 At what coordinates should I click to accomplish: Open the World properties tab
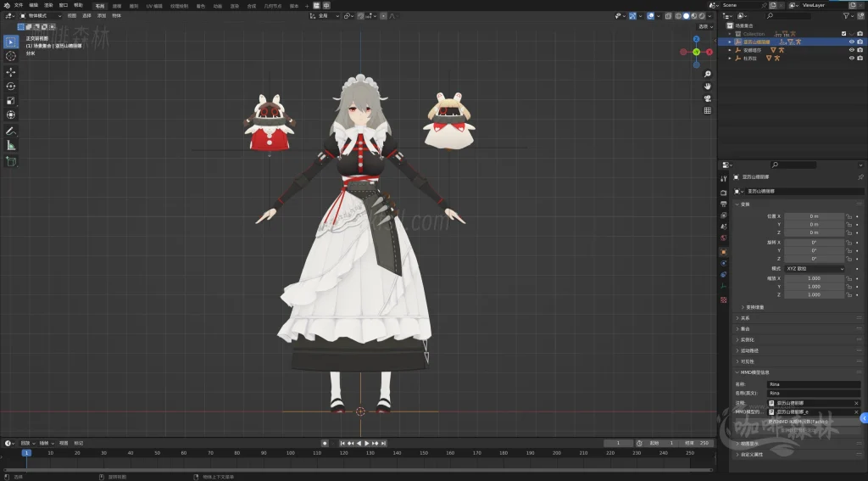[x=724, y=238]
